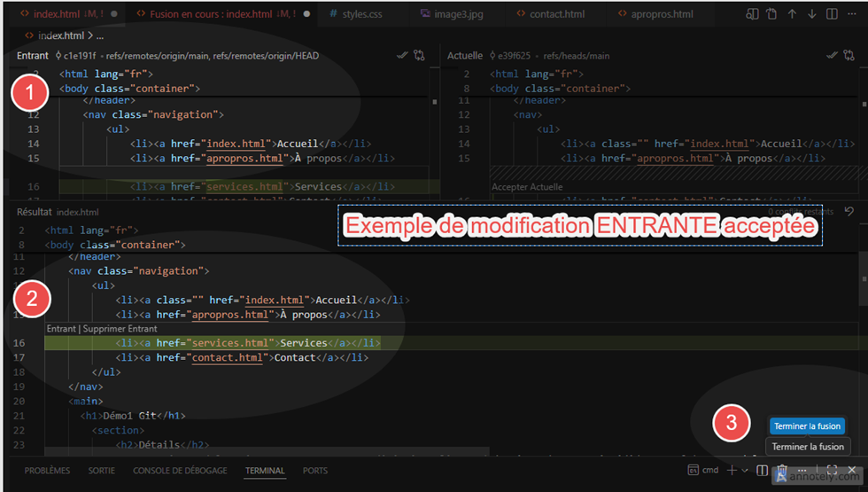
Task: Click the blue Terminer la fusion button
Action: tap(807, 426)
